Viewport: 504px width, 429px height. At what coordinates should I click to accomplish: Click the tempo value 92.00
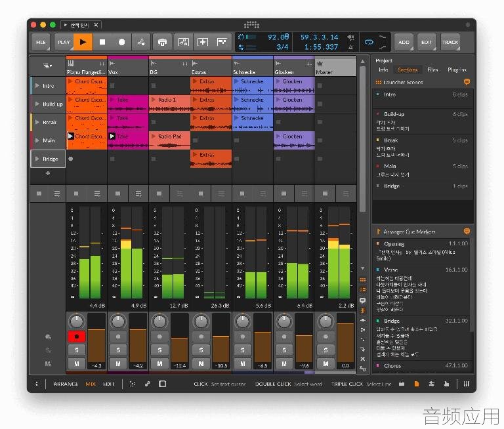tap(278, 37)
